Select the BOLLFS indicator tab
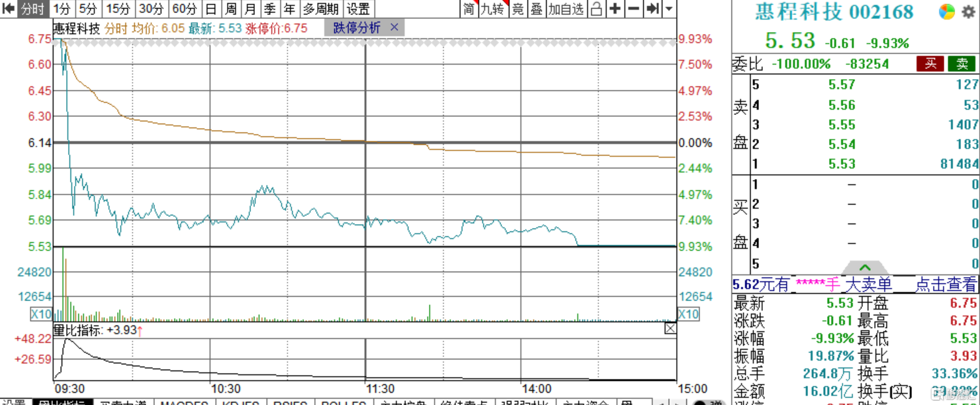This screenshot has height=405, width=980. 343,402
